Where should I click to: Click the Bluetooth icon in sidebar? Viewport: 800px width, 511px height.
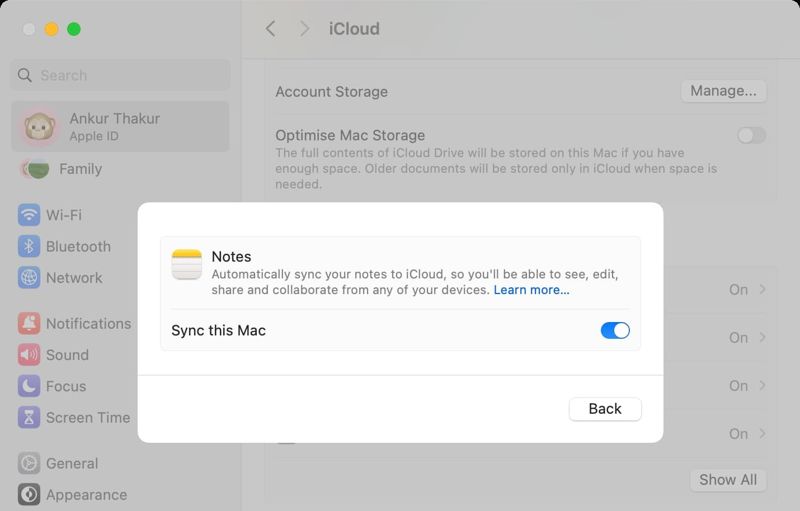tap(29, 246)
